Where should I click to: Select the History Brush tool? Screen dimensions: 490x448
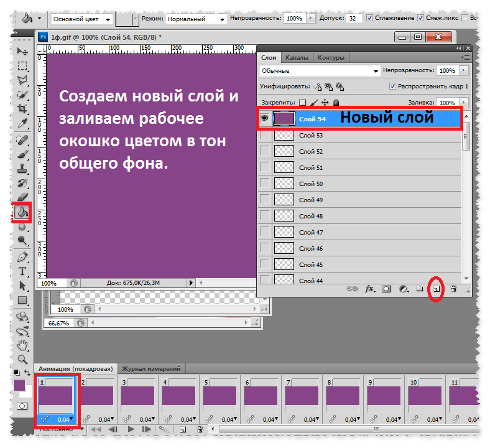(x=22, y=183)
